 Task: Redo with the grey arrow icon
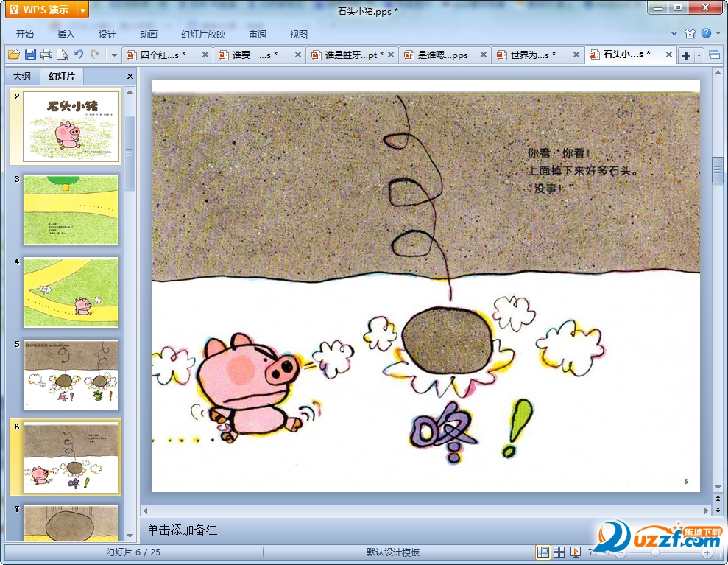point(95,55)
